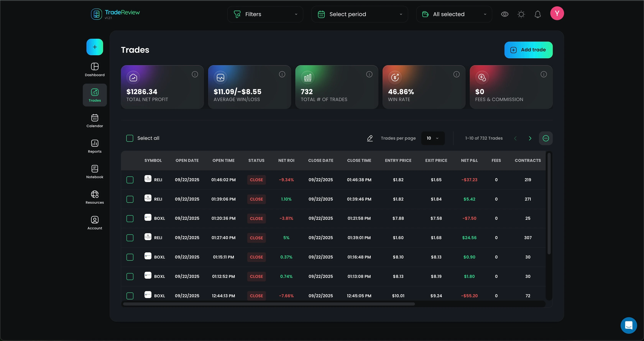This screenshot has width=644, height=341.
Task: Click the horizontal scrollbar below trades table
Action: pyautogui.click(x=269, y=304)
